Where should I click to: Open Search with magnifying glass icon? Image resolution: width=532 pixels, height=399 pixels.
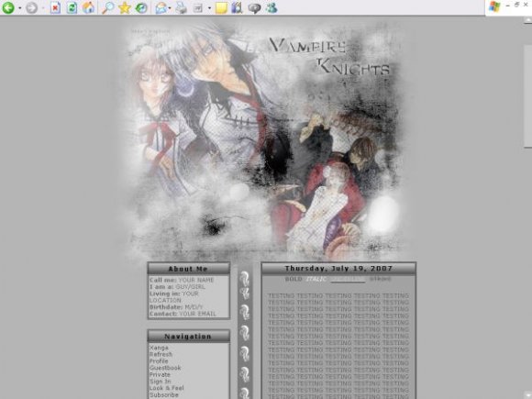(x=108, y=7)
